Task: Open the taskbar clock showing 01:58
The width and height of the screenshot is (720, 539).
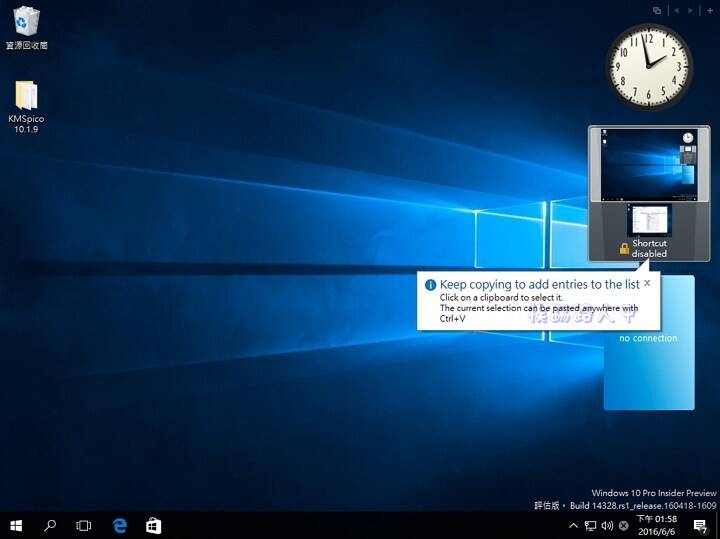Action: pos(657,526)
